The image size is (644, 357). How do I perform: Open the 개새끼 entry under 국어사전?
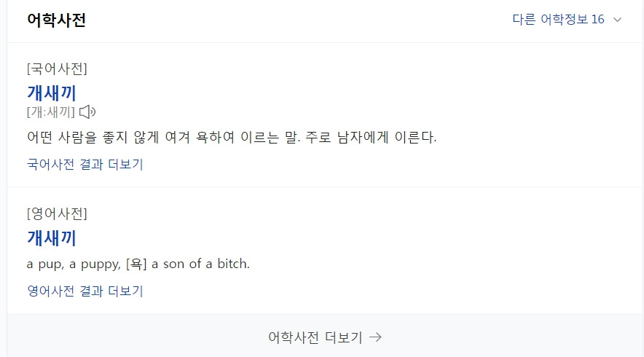[x=52, y=93]
